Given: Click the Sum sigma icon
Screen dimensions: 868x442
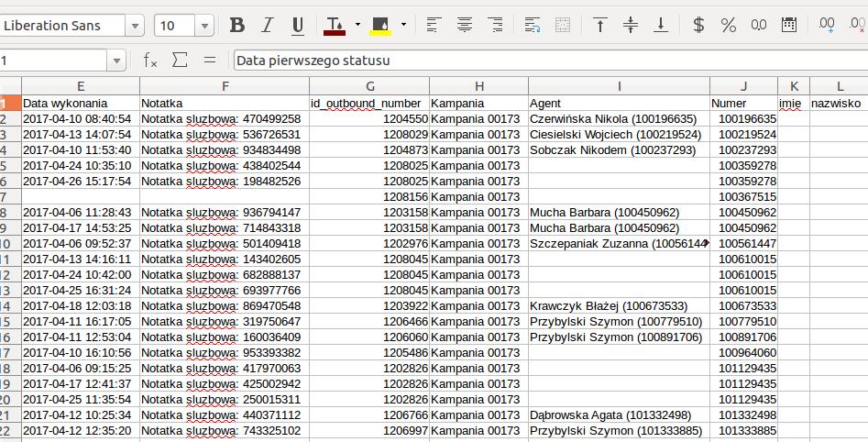Looking at the screenshot, I should 180,61.
